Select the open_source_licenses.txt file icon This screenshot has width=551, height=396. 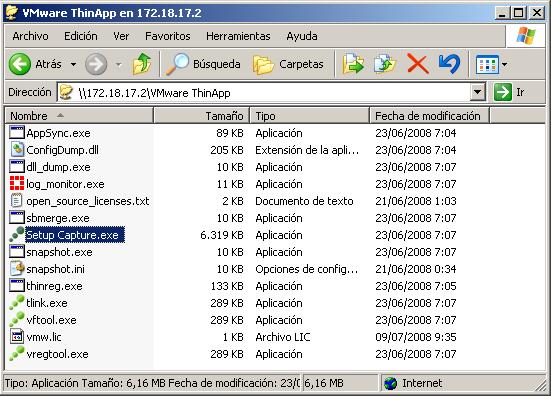pos(17,201)
